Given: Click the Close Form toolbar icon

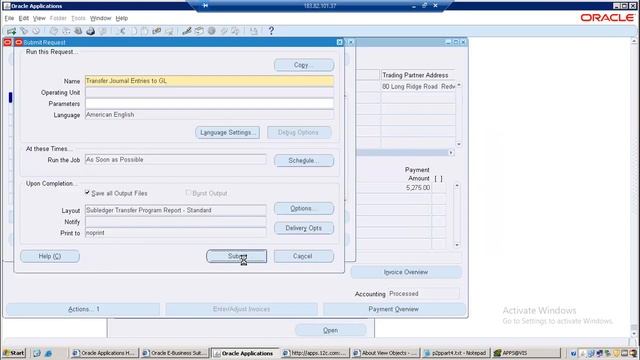Looking at the screenshot, I should pos(103,31).
